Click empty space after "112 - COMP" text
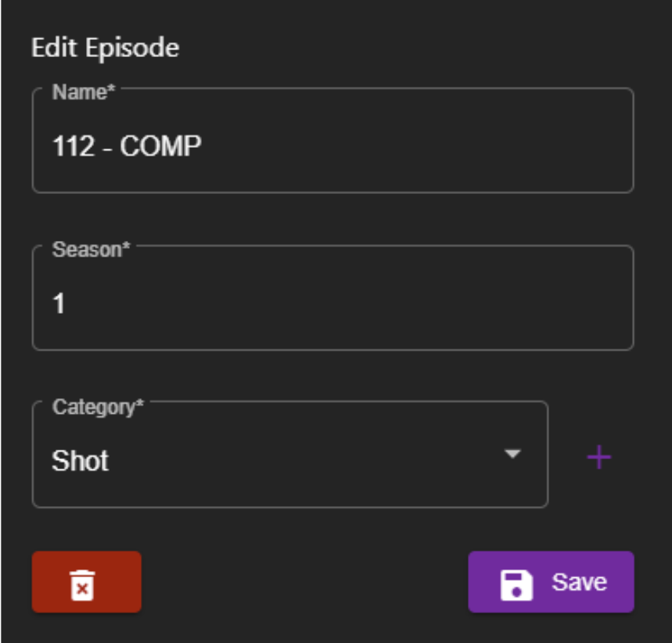Viewport: 672px width, 643px height. [415, 145]
